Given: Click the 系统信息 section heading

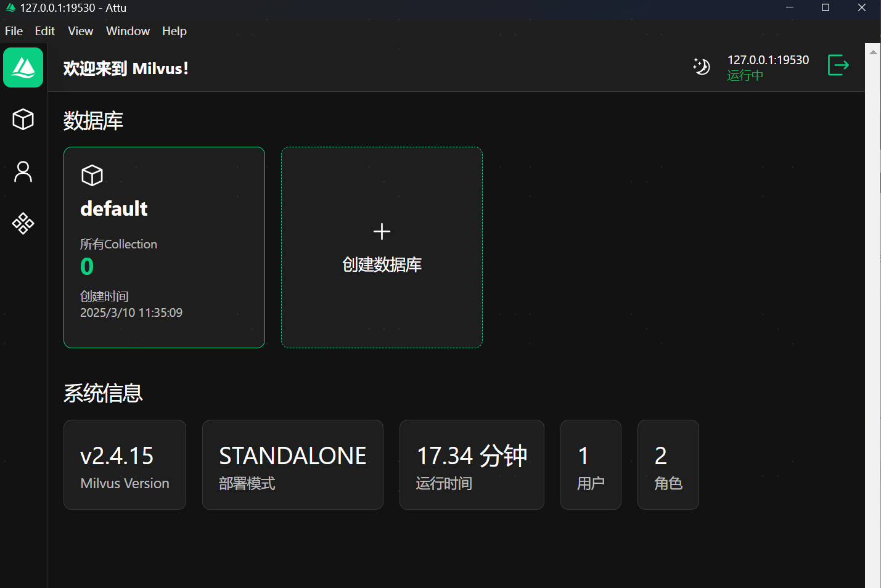Looking at the screenshot, I should click(x=103, y=393).
